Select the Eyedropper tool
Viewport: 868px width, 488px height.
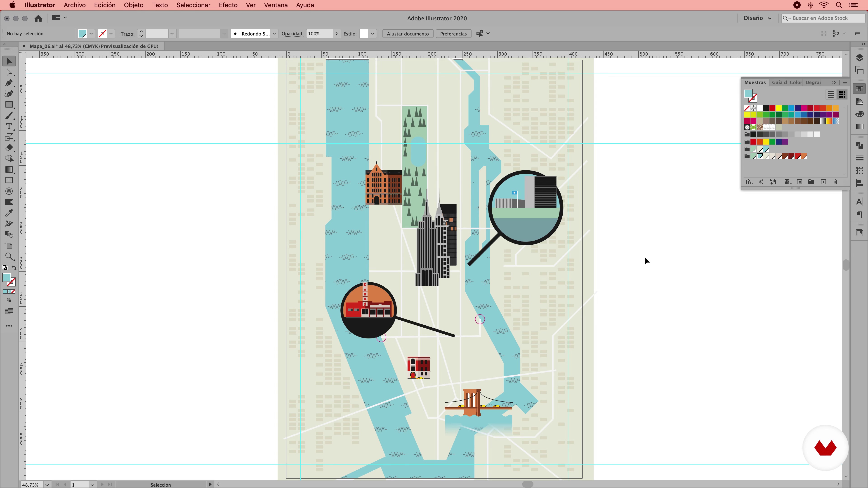coord(9,213)
